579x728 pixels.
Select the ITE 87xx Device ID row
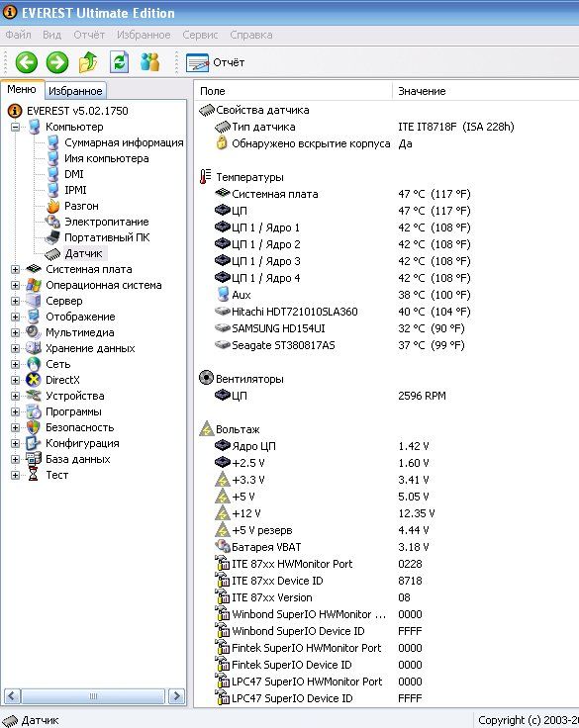click(x=387, y=581)
